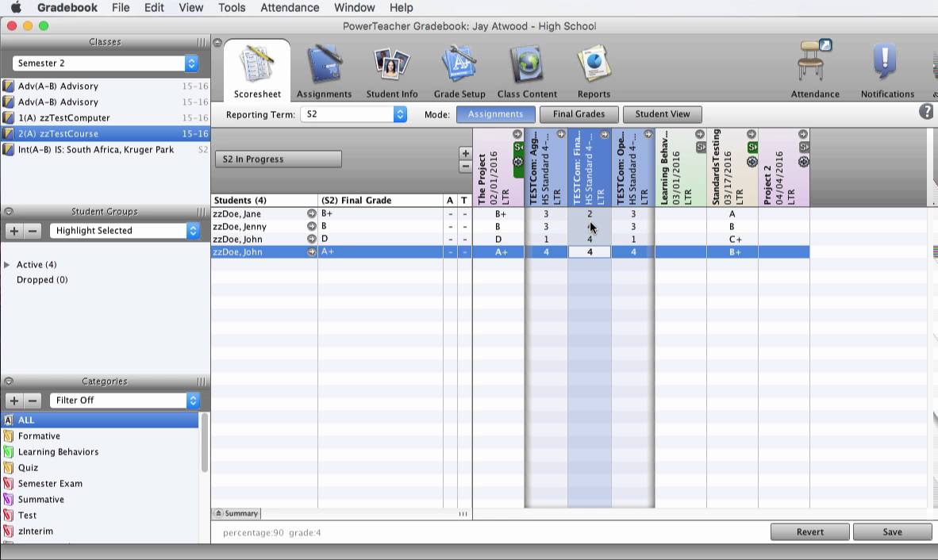Click arrow icon on TESTCom: Fina column
Screen dimensions: 938x560
[x=604, y=135]
